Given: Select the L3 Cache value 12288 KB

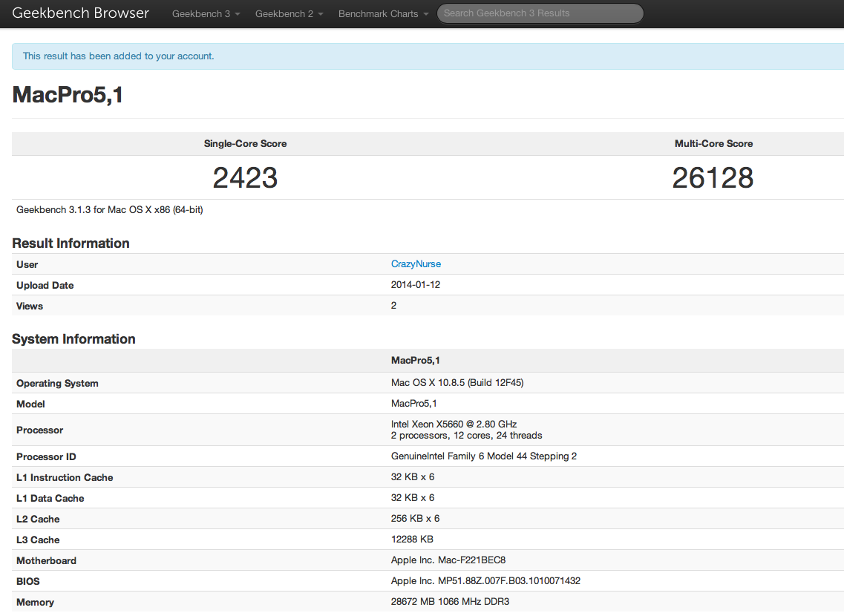Looking at the screenshot, I should pyautogui.click(x=412, y=539).
